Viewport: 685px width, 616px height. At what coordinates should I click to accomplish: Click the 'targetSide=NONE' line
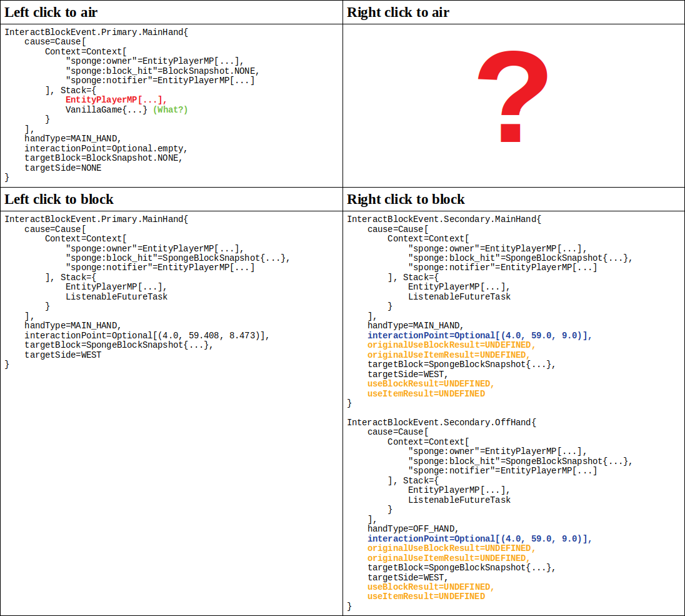click(63, 168)
